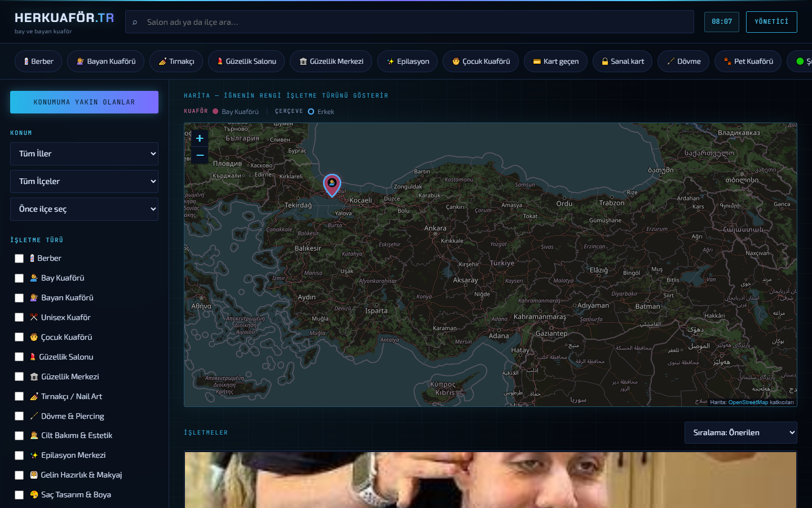Open the Tırnakçı category chip
This screenshot has height=508, width=812.
(176, 61)
